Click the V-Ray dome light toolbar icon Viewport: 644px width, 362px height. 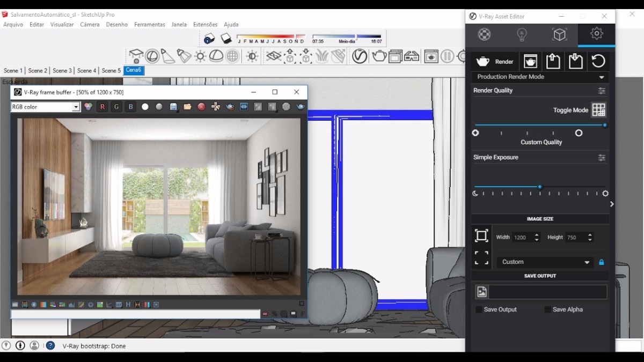point(216,56)
